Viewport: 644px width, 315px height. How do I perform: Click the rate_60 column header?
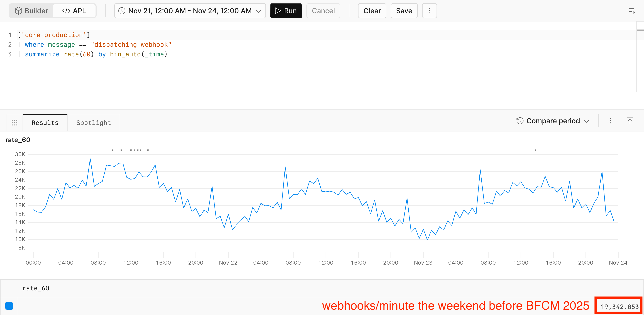coord(36,288)
